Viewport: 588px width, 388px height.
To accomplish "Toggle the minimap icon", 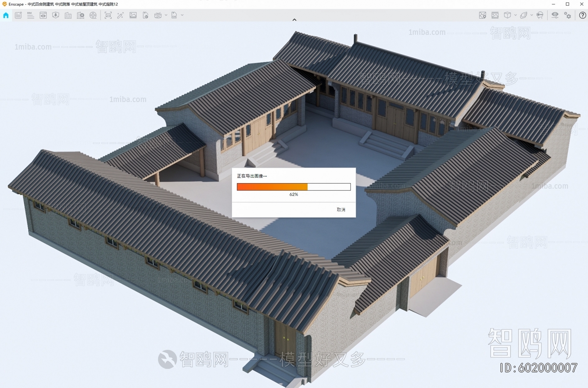I will (483, 15).
